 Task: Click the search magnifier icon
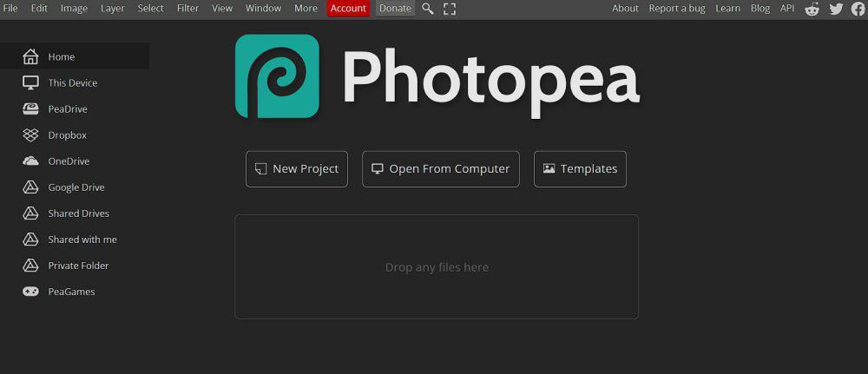(427, 9)
